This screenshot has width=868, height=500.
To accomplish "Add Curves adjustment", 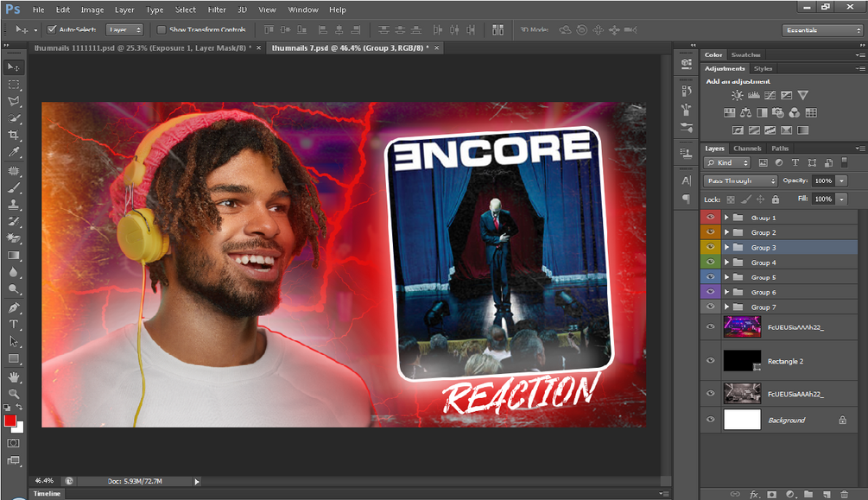I will pyautogui.click(x=770, y=95).
